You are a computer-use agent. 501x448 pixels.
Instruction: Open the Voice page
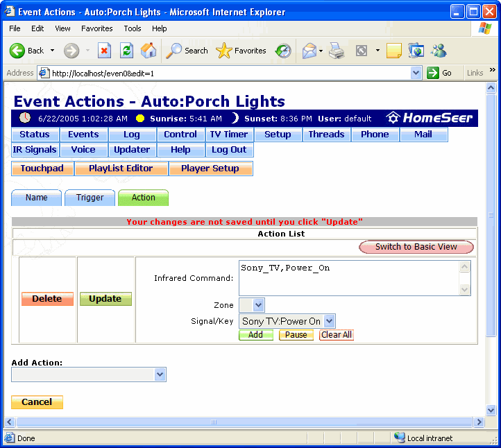(x=83, y=150)
